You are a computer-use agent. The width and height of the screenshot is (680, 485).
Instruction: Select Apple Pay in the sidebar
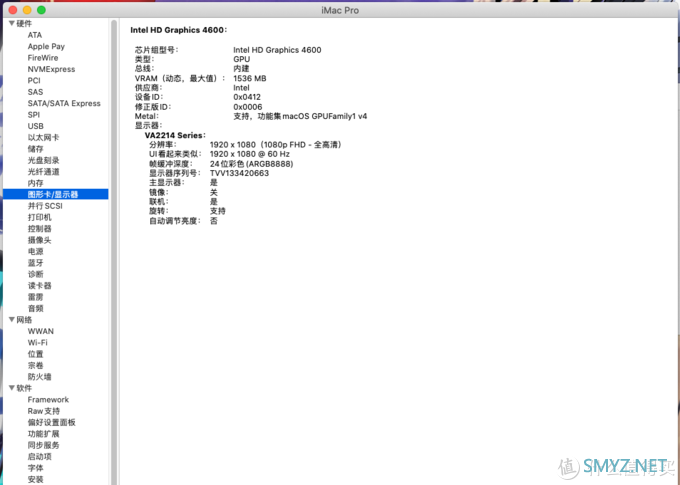tap(46, 46)
